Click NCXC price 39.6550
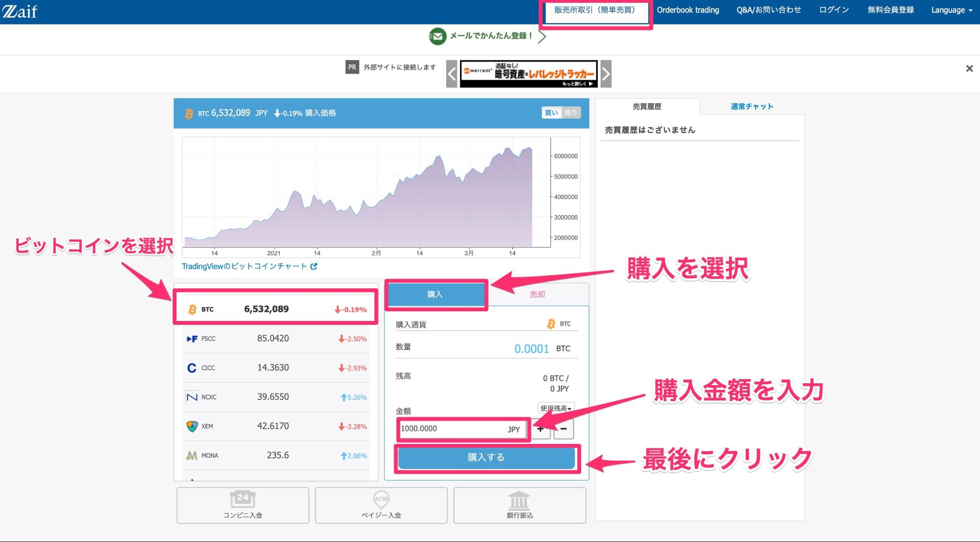 click(x=273, y=397)
